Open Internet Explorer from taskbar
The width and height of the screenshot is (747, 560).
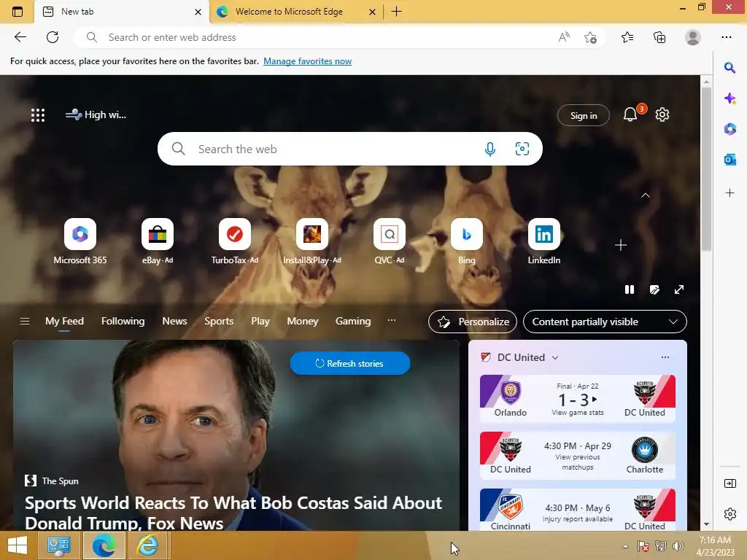pyautogui.click(x=147, y=545)
